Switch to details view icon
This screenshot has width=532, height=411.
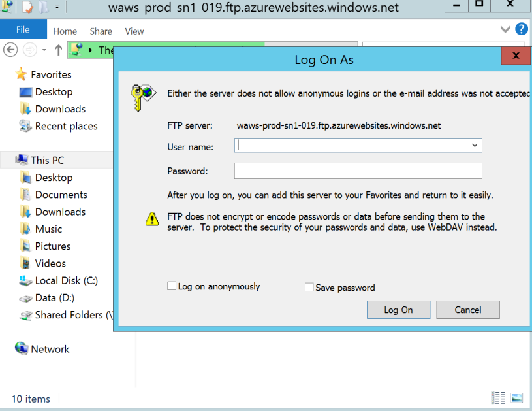(498, 397)
